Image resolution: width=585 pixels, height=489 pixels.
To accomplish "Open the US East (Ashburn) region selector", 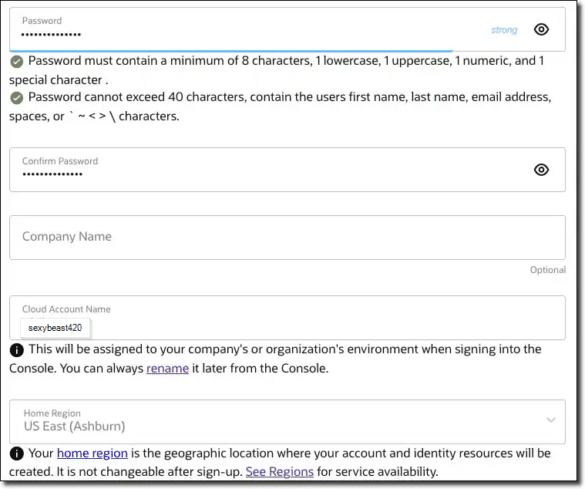I will (287, 421).
